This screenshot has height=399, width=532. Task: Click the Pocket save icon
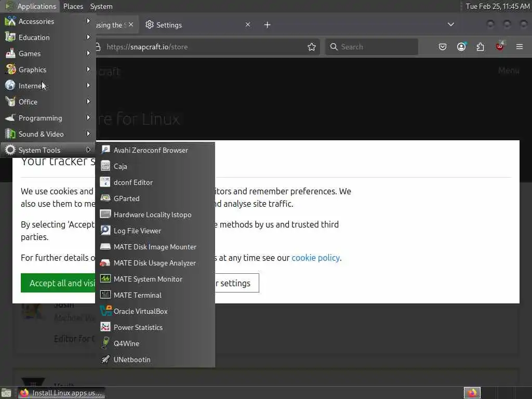pyautogui.click(x=443, y=47)
